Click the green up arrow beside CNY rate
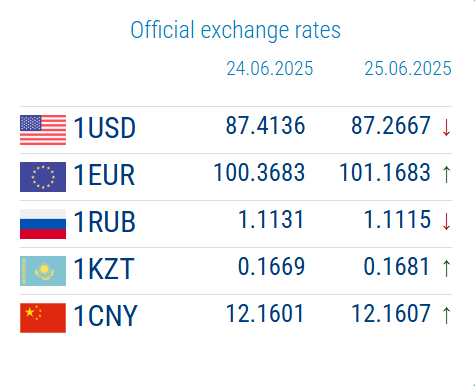 pyautogui.click(x=446, y=315)
